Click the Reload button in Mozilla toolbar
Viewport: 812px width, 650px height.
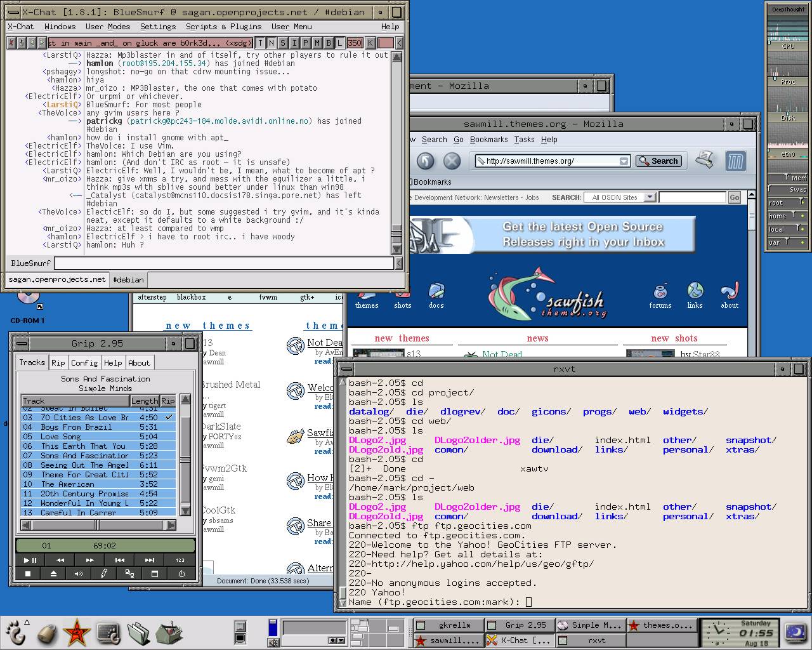(426, 161)
